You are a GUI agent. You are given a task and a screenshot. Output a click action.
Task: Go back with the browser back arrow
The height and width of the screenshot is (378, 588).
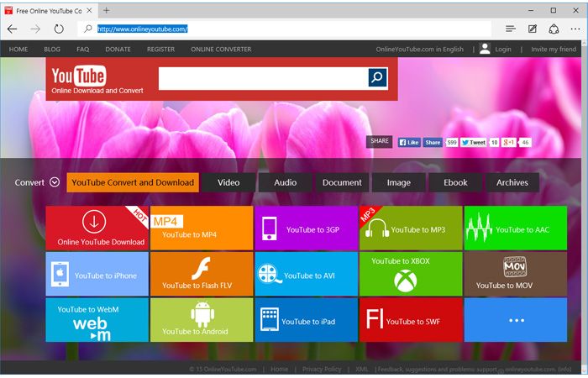[13, 29]
